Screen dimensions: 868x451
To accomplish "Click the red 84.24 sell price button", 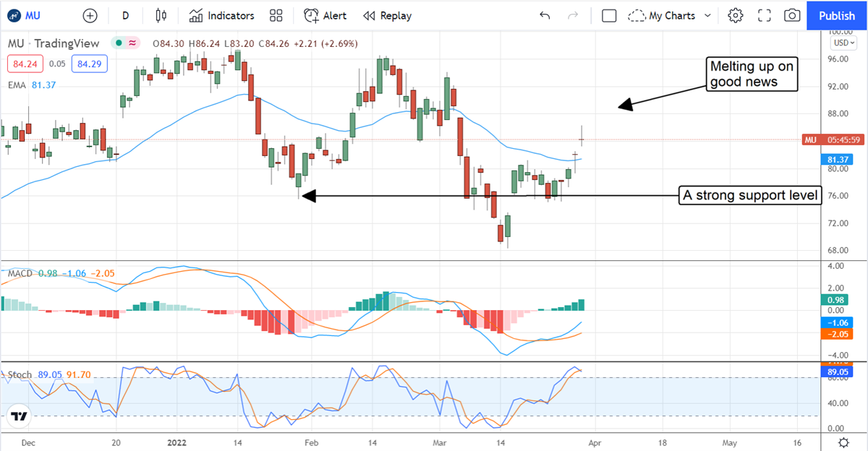I will [24, 64].
